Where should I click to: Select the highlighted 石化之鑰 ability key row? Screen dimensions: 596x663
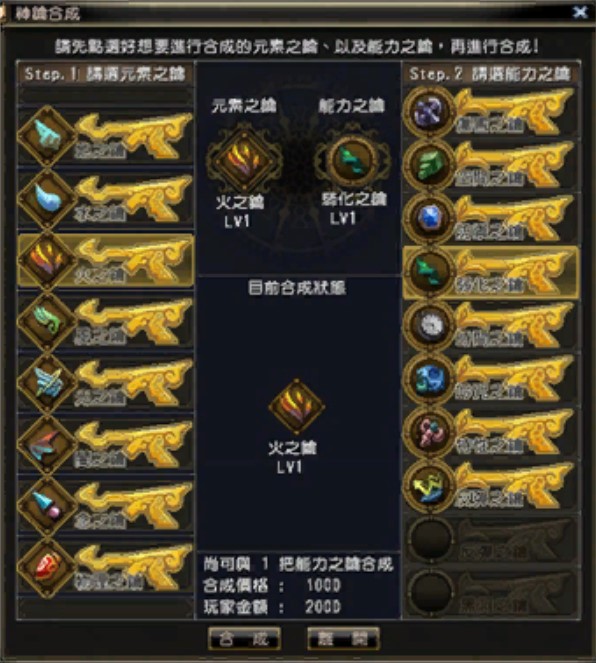coord(491,272)
